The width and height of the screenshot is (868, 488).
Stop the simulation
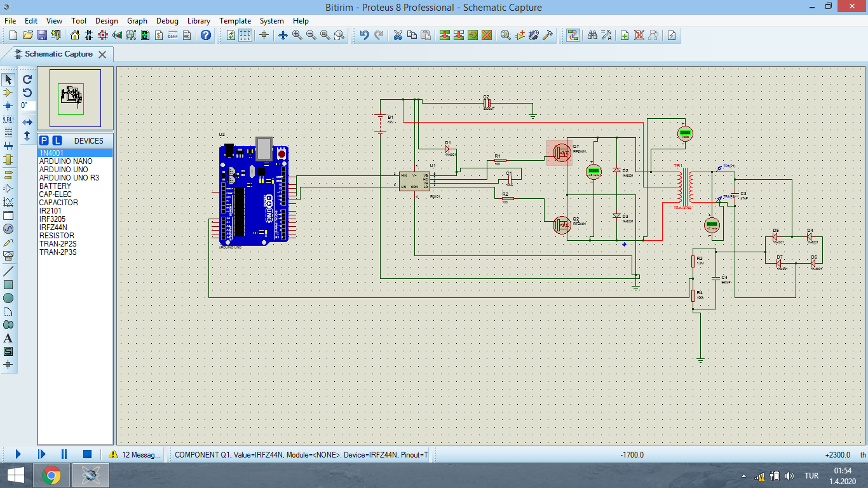(88, 454)
